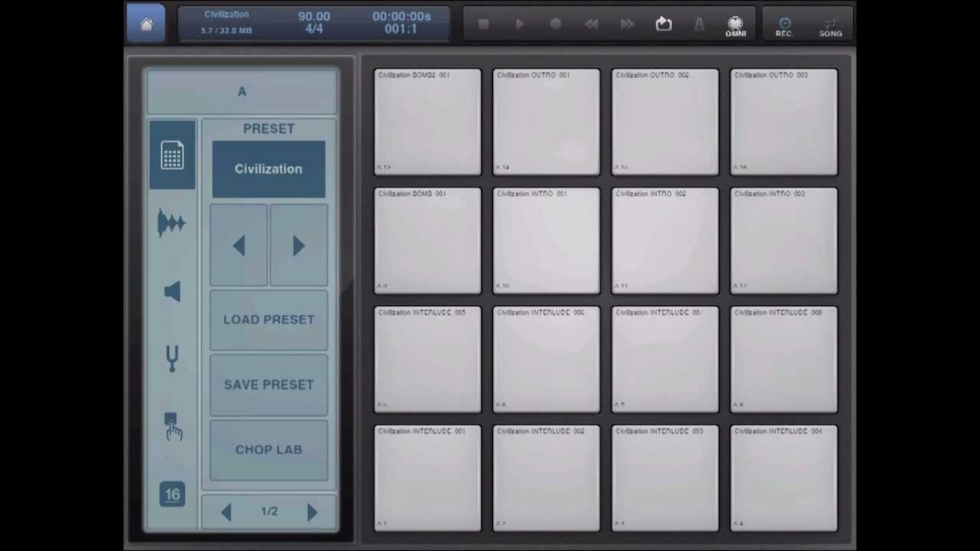Viewport: 980px width, 551px height.
Task: Open the speaker amp tab
Action: 172,291
